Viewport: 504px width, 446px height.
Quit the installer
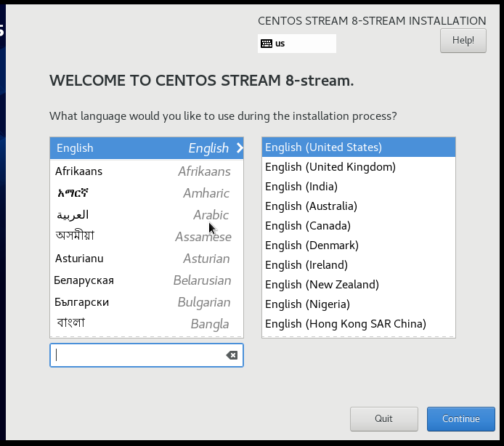(x=383, y=418)
